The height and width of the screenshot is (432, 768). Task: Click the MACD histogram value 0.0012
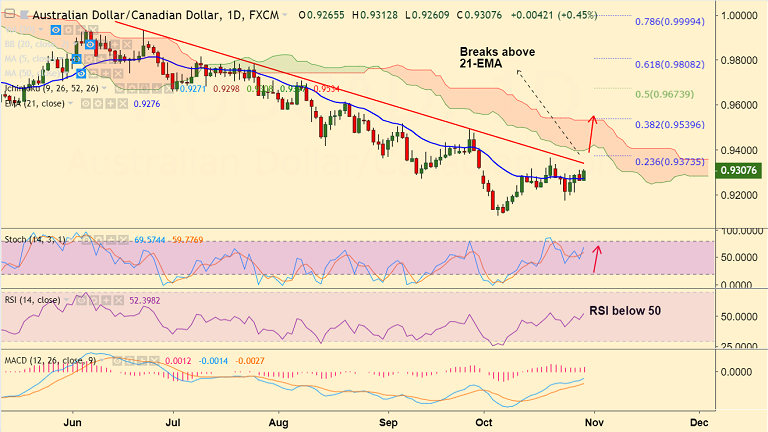[178, 361]
